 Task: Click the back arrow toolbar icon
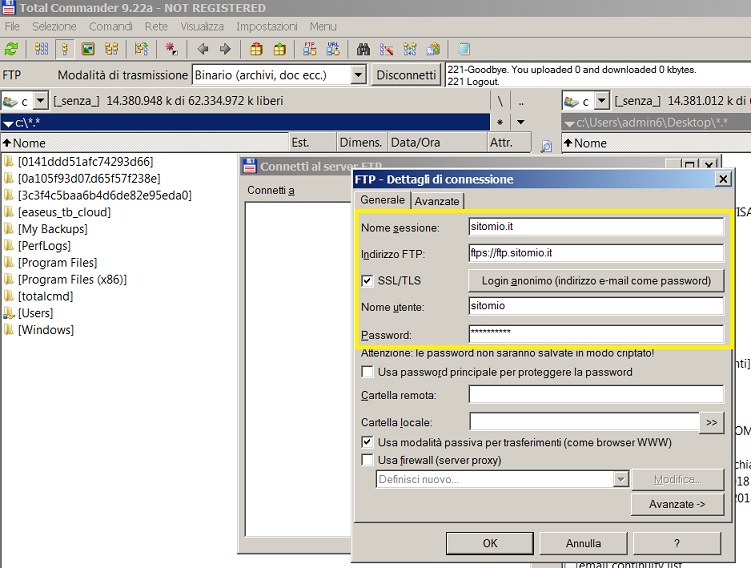pyautogui.click(x=203, y=49)
